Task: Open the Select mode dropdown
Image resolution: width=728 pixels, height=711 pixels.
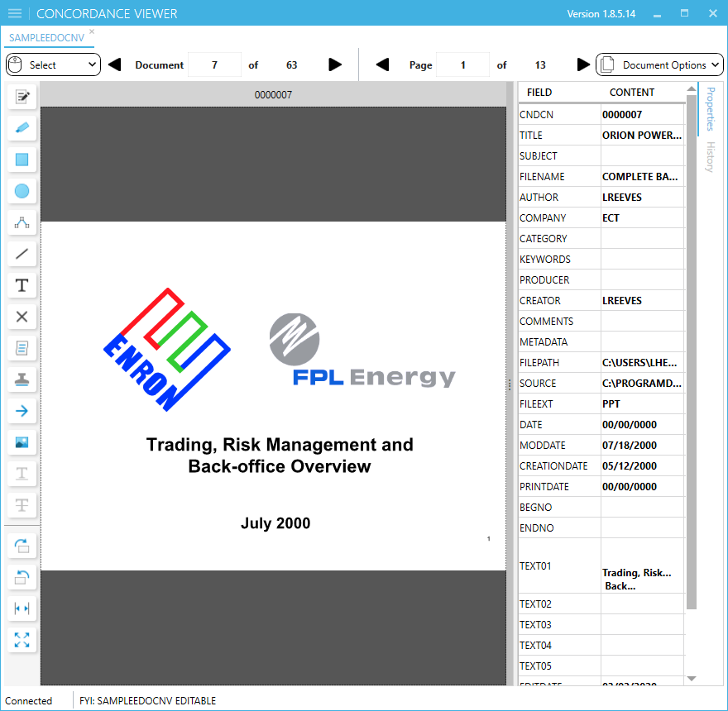Action: [53, 64]
